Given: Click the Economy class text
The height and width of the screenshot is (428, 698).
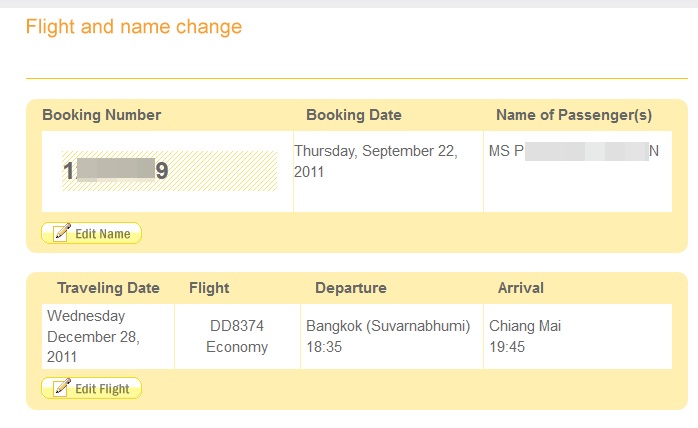Looking at the screenshot, I should point(237,347).
